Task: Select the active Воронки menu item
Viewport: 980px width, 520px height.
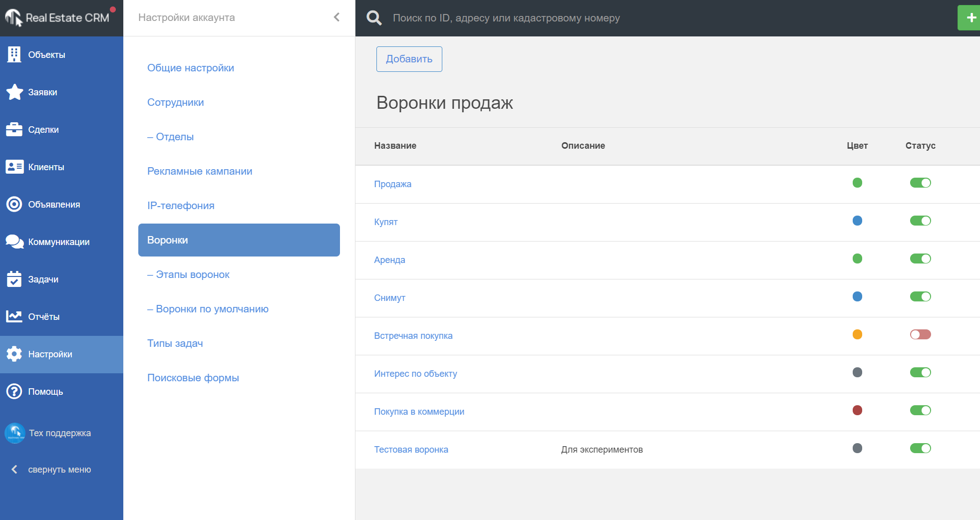Action: (x=239, y=240)
